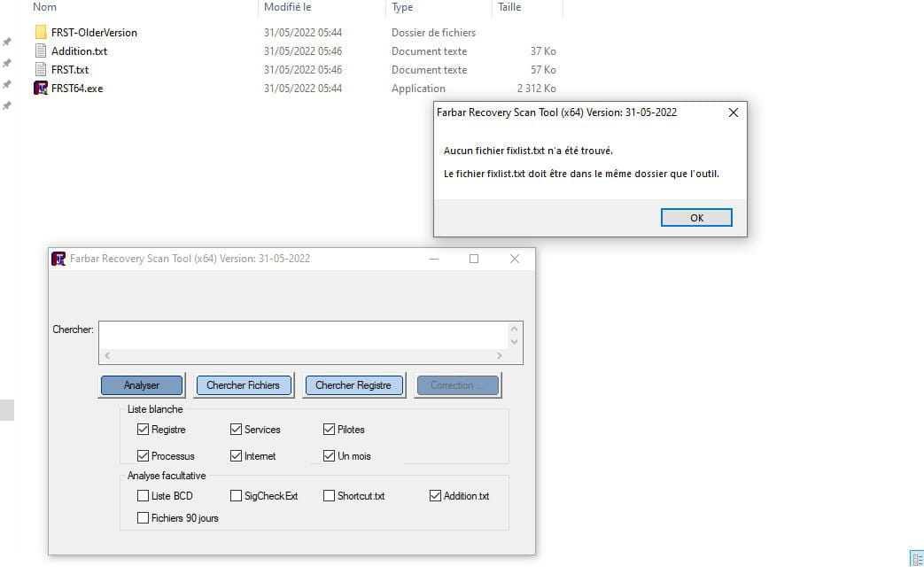Screen dimensions: 924x574
Task: Click the Analyser button
Action: (142, 385)
